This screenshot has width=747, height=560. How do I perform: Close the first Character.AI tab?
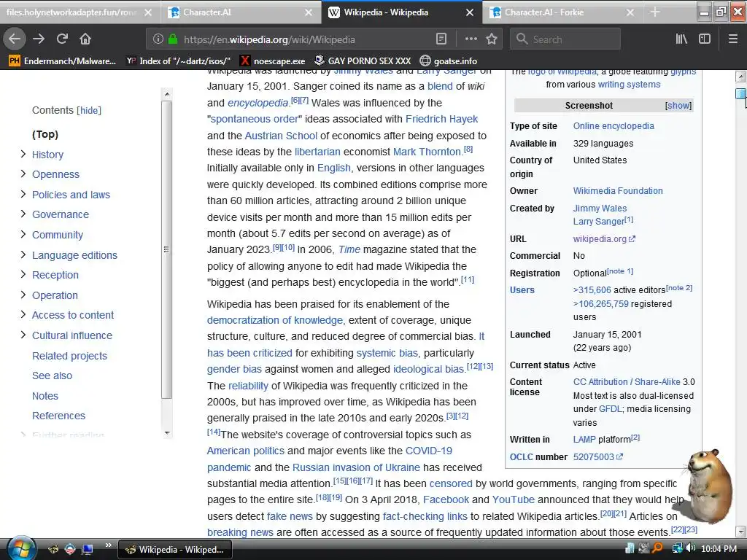coord(309,12)
